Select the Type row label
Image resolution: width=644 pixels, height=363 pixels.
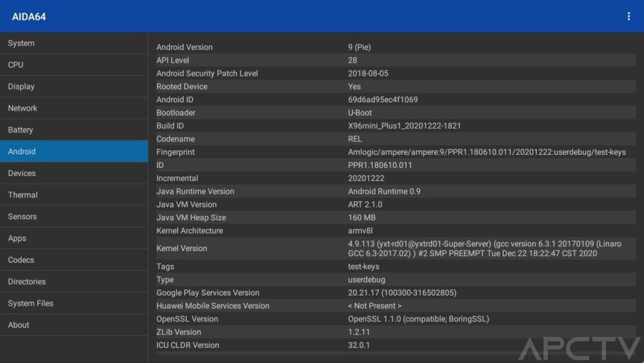pos(165,280)
